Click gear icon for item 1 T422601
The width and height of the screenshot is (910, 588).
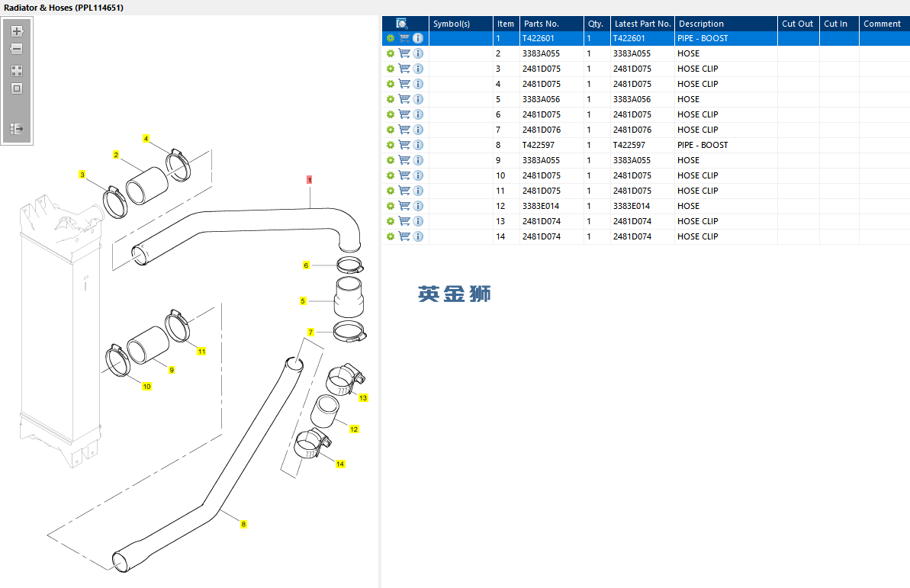(391, 38)
